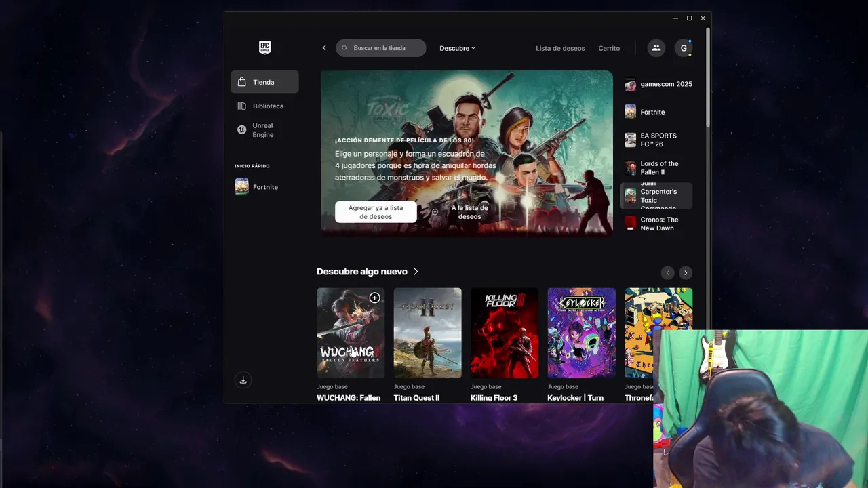Open Unreal Engine in sidebar
This screenshot has width=868, height=488.
264,130
